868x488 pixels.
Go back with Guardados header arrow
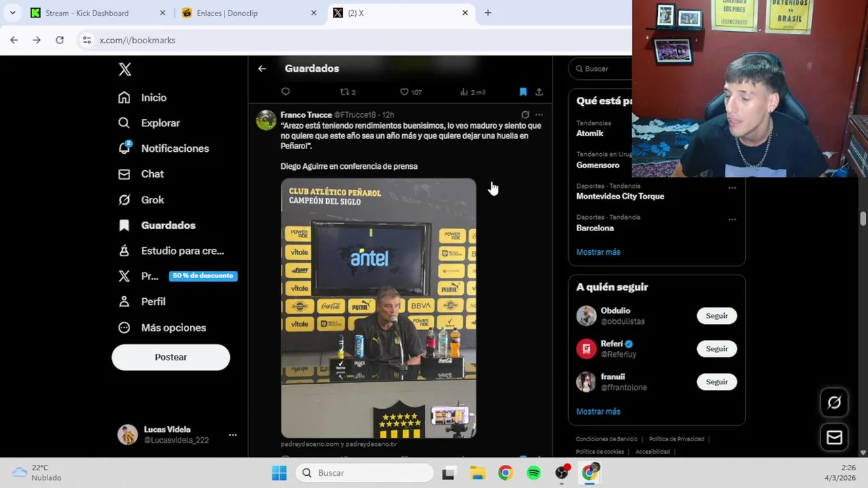pyautogui.click(x=262, y=68)
